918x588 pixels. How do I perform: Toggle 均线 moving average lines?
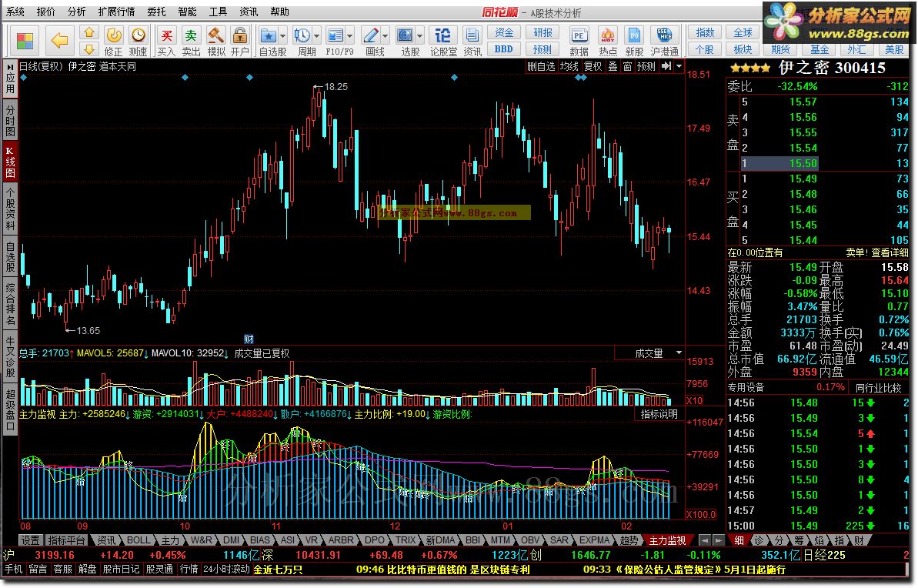click(x=569, y=66)
